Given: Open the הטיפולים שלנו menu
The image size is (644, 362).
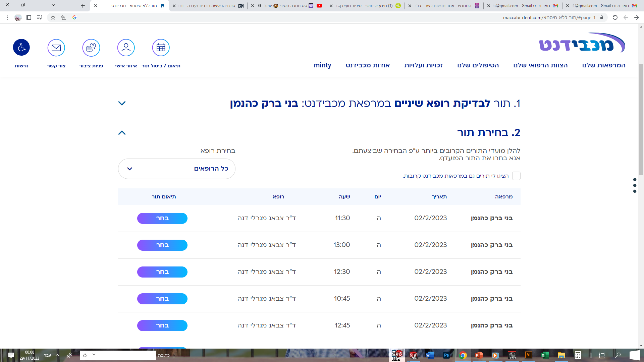Looking at the screenshot, I should 478,65.
